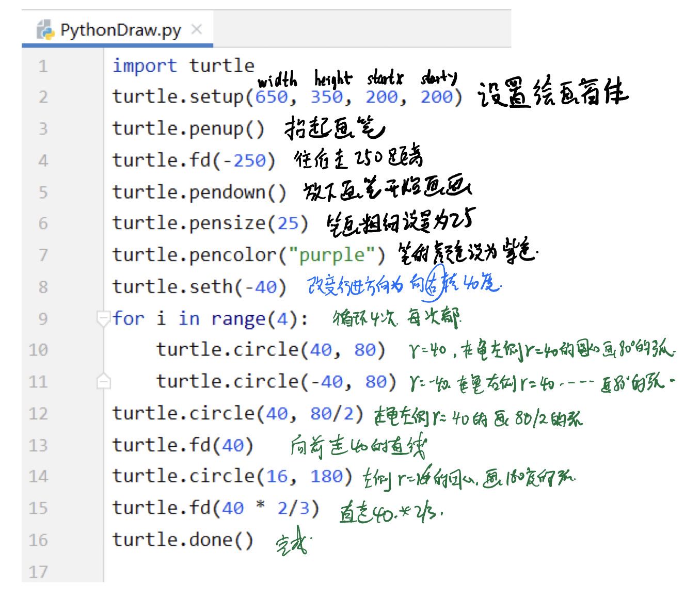Image resolution: width=700 pixels, height=615 pixels.
Task: Select the PythonDraw.py tab
Action: (119, 29)
